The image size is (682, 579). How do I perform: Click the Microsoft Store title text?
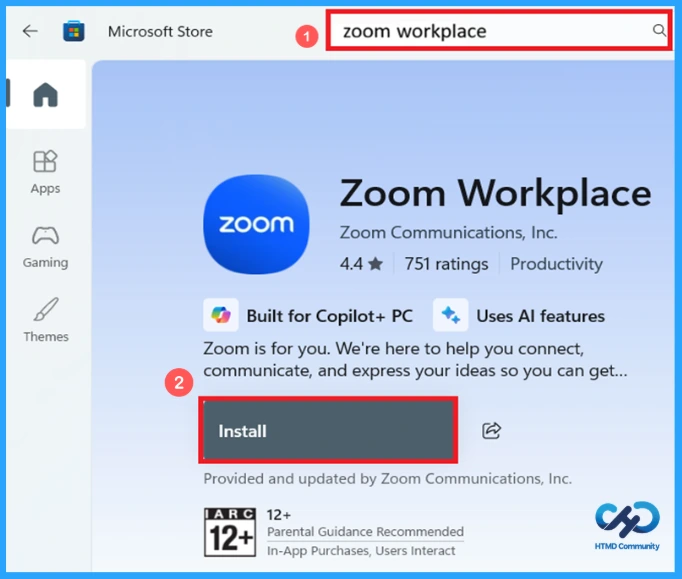160,32
